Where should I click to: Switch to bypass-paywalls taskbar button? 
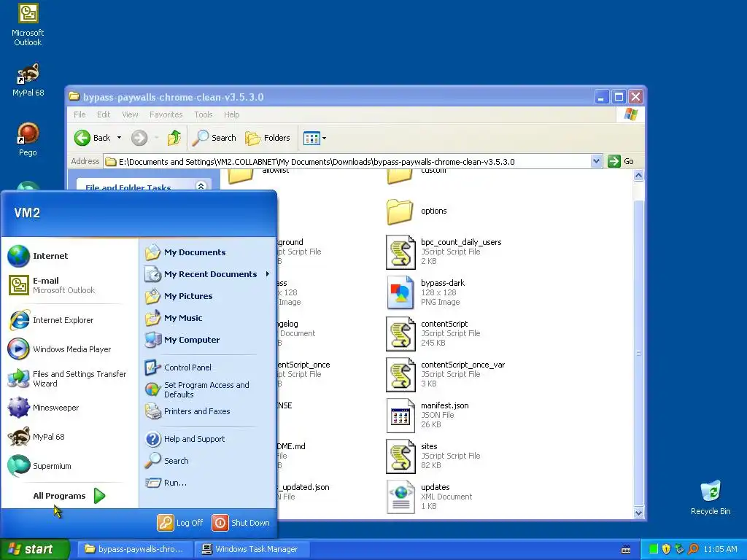click(134, 549)
